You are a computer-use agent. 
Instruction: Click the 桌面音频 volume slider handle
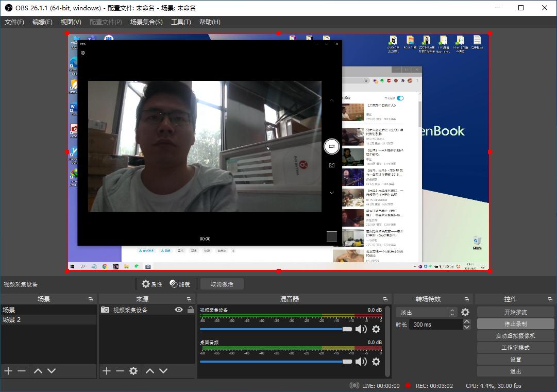click(347, 362)
